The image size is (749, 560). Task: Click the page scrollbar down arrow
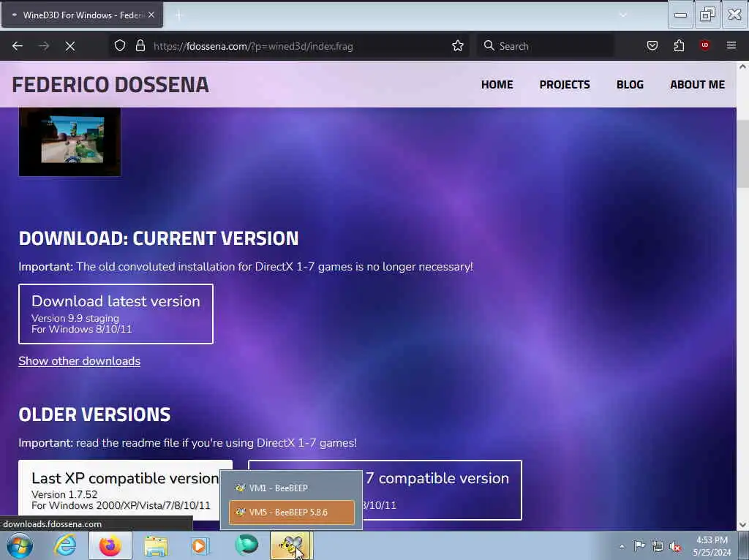pyautogui.click(x=742, y=525)
